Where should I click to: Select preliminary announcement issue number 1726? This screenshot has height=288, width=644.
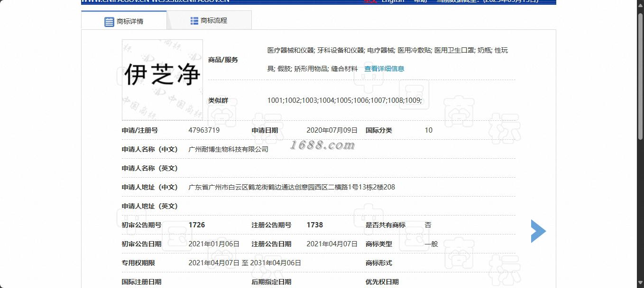pos(197,225)
